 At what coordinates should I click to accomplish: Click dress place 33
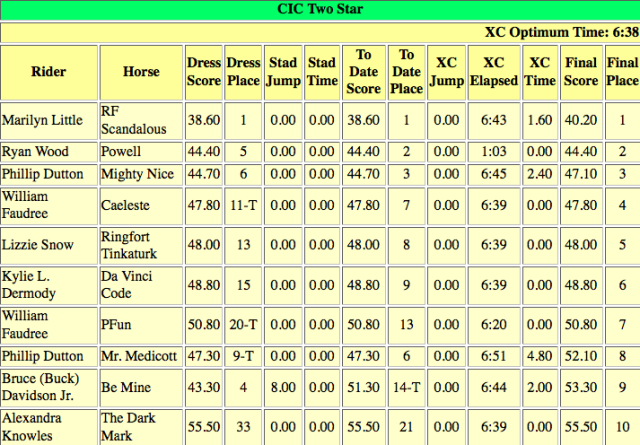243,427
